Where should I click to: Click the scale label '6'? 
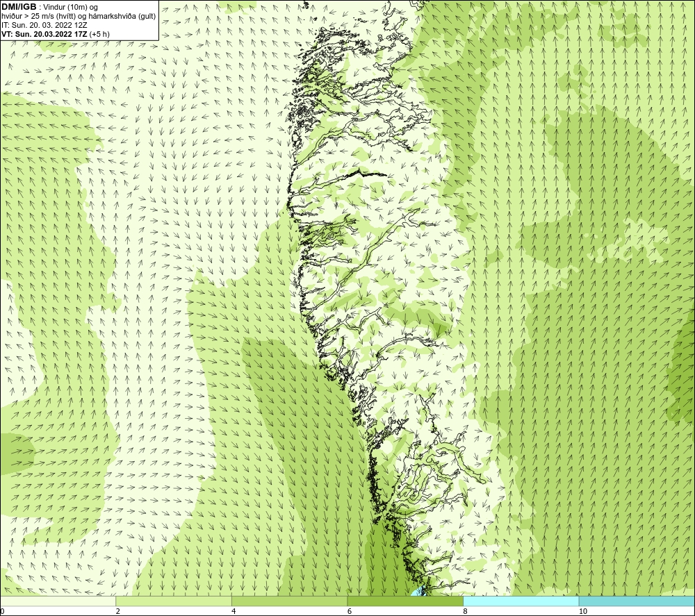pos(350,611)
